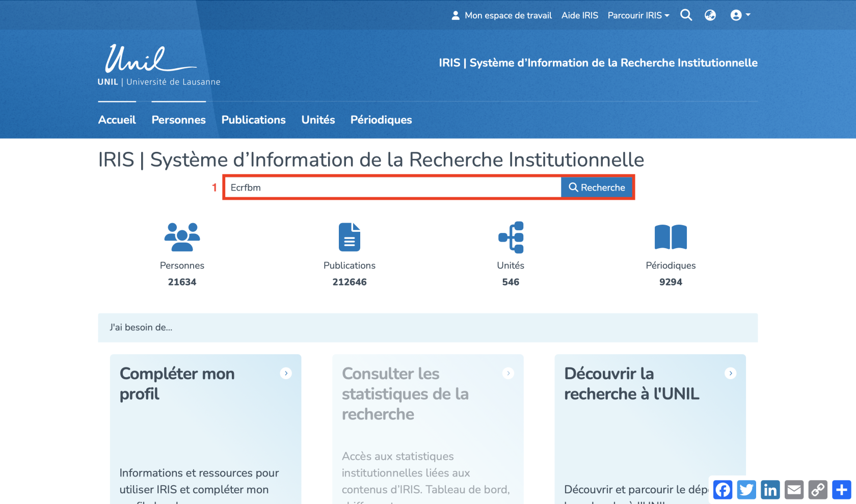Click the Unités hierarchy icon
Viewport: 856px width, 504px height.
(511, 237)
